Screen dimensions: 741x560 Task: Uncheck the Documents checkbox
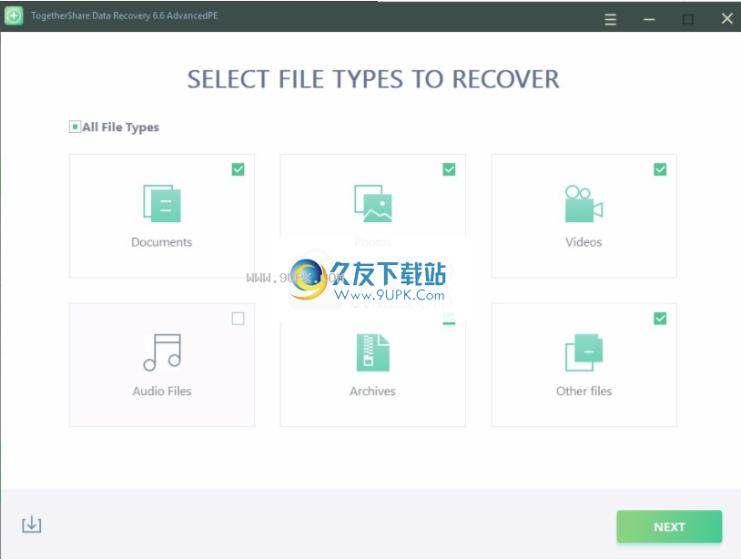tap(239, 169)
